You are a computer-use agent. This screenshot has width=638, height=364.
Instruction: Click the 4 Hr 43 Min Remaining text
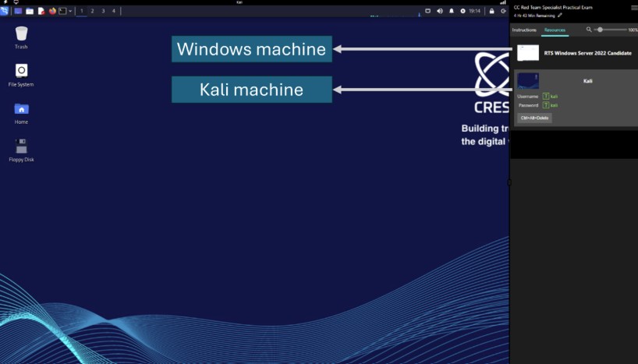coord(533,16)
